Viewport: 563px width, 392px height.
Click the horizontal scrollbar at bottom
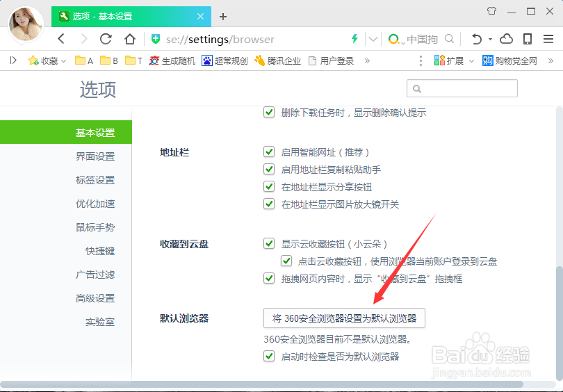tap(262, 385)
